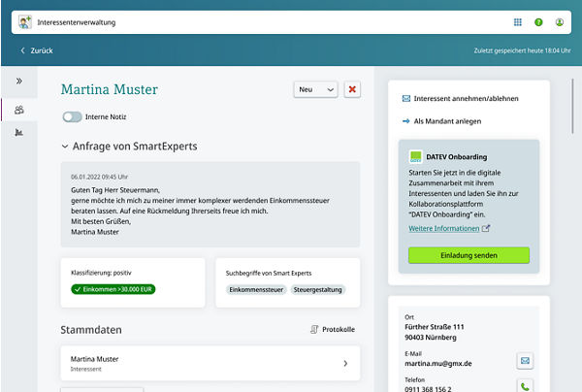Click the red X delete button
The image size is (582, 392).
(x=352, y=89)
